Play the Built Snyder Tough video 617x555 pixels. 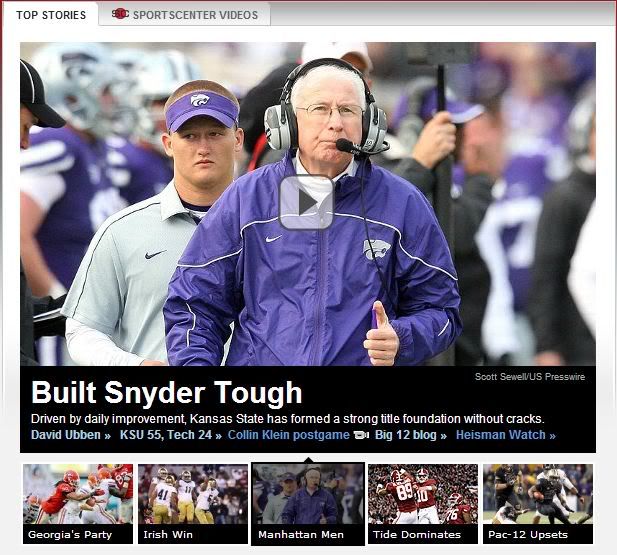tap(307, 202)
